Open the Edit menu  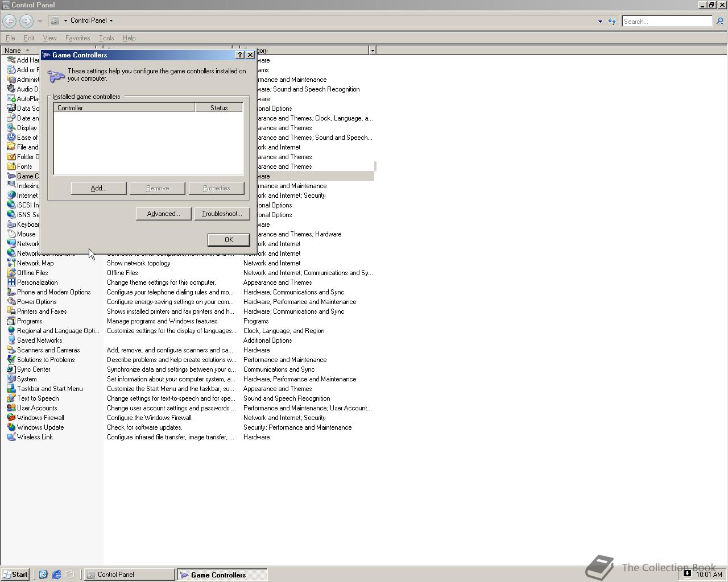[x=29, y=38]
